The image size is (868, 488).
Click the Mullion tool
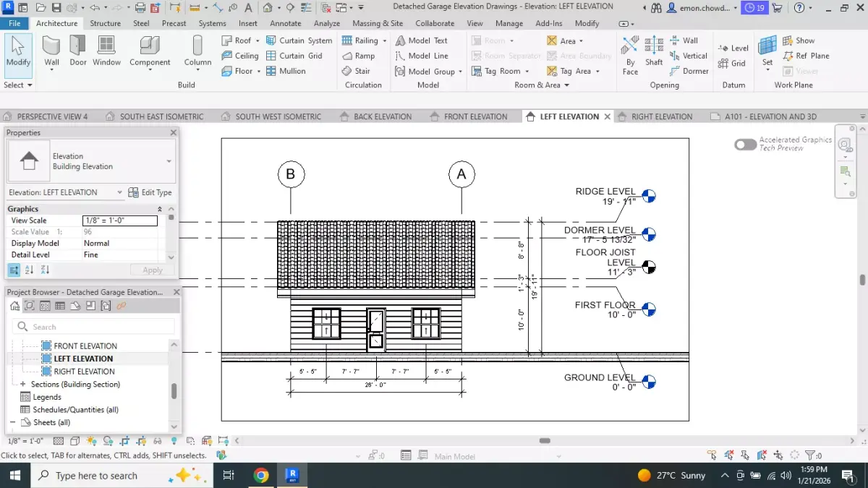(286, 71)
